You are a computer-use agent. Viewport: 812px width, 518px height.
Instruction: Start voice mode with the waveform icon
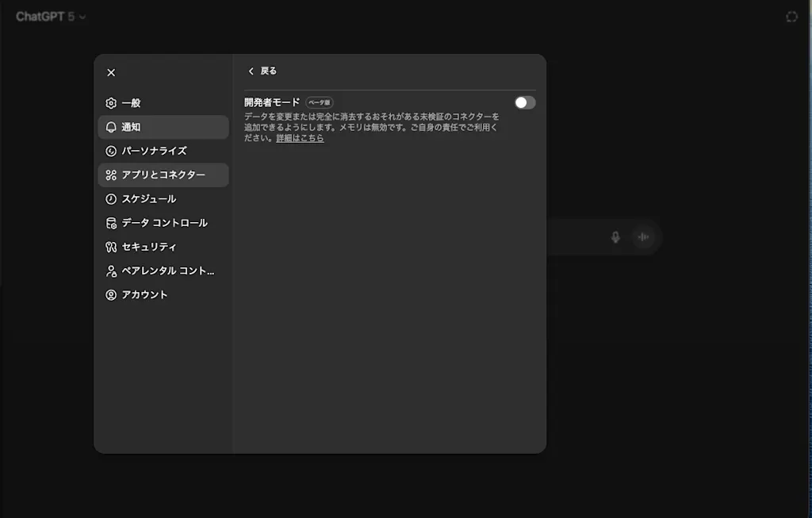pyautogui.click(x=643, y=236)
